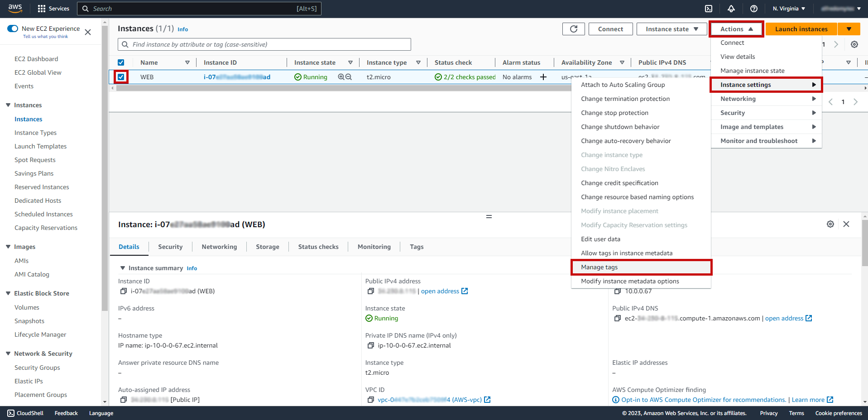Switch to the Security tab
Screen dimensions: 868x420
[170, 247]
